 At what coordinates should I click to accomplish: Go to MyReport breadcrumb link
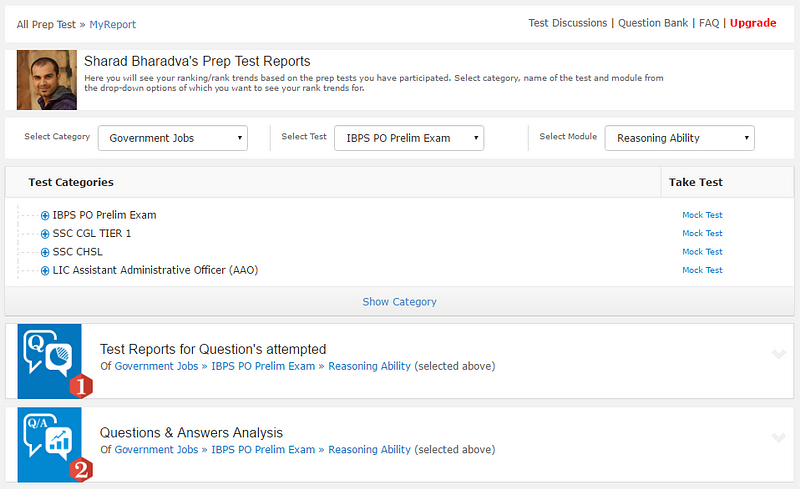point(112,25)
